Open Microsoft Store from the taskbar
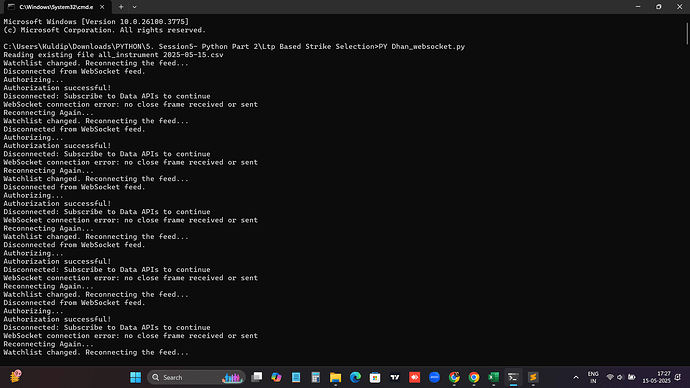 click(375, 377)
